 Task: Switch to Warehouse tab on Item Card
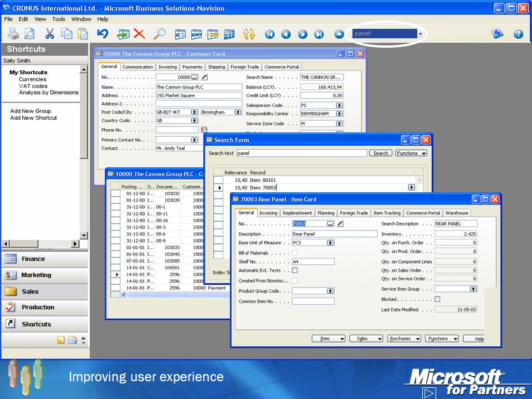(x=457, y=213)
